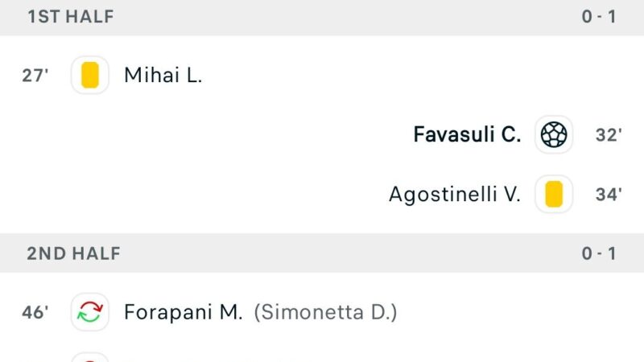644x362 pixels.
Task: Open player Mihai L.
Action: 163,76
